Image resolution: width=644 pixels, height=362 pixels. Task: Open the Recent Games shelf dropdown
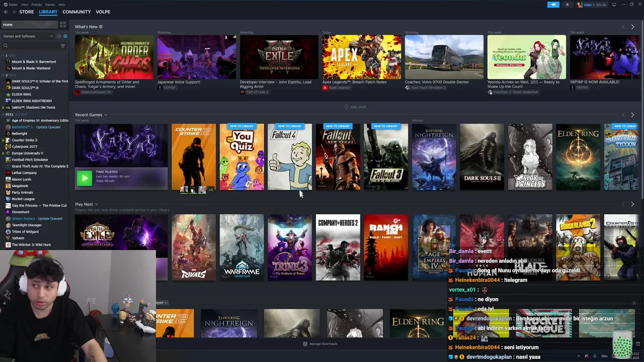point(105,115)
